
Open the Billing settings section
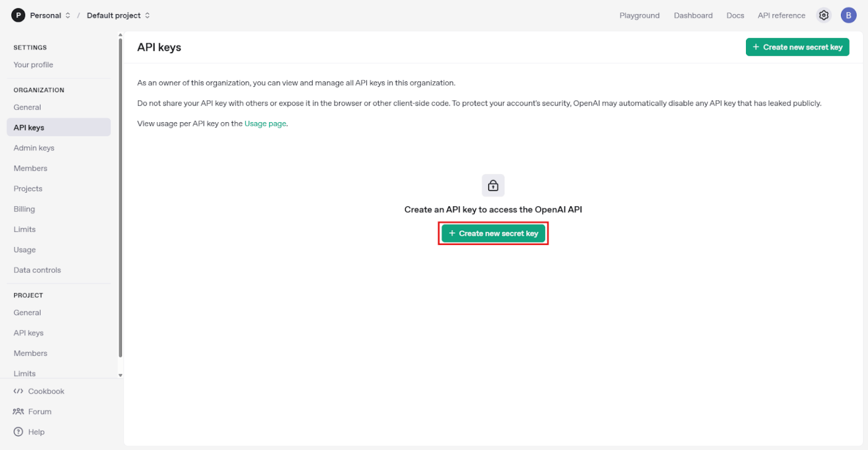24,209
